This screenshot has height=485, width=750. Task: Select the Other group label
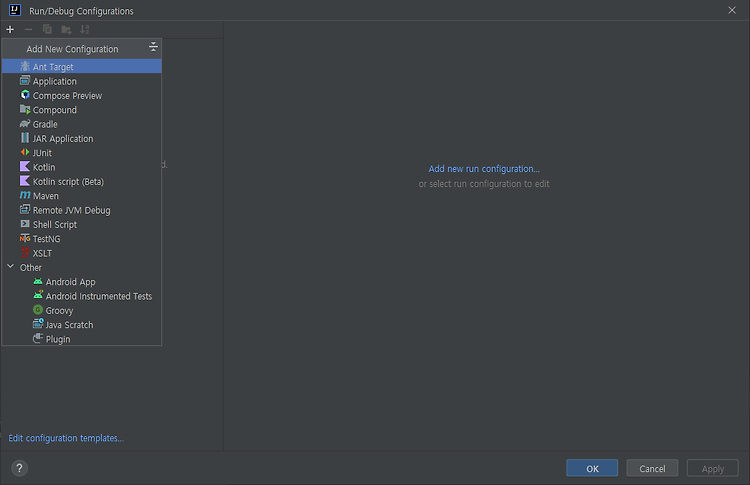click(31, 267)
